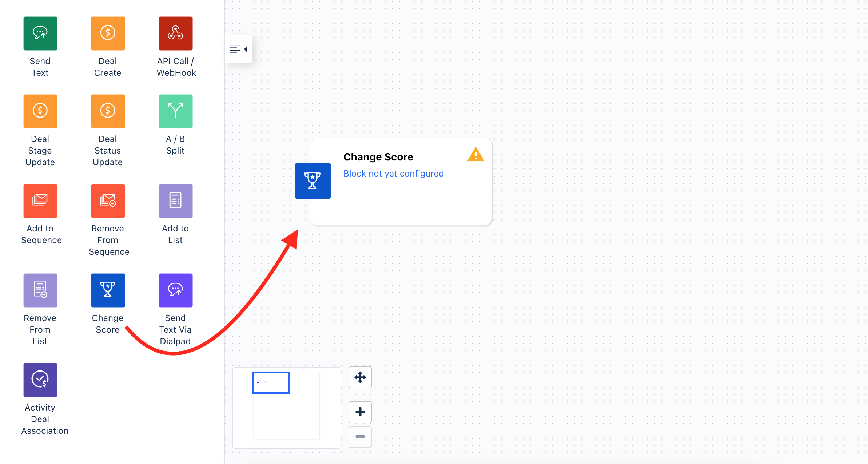This screenshot has width=868, height=464.
Task: Select the Add to Sequence icon
Action: (x=40, y=201)
